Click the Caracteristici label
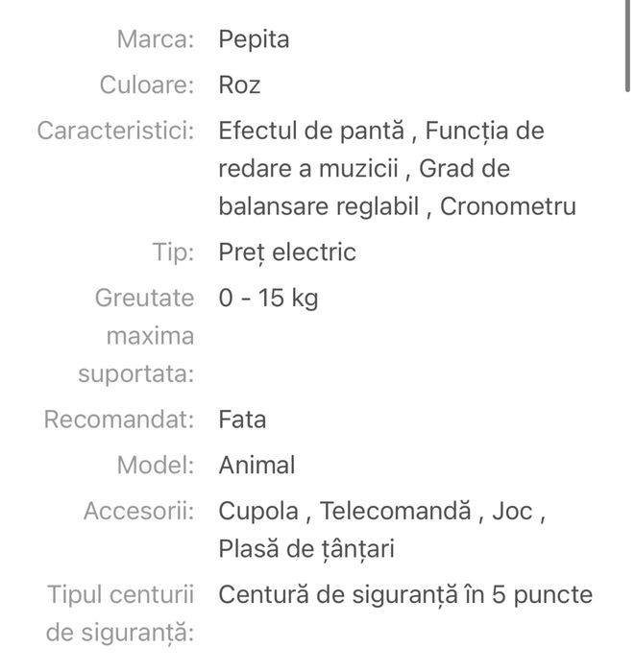635x672 pixels. [x=115, y=131]
